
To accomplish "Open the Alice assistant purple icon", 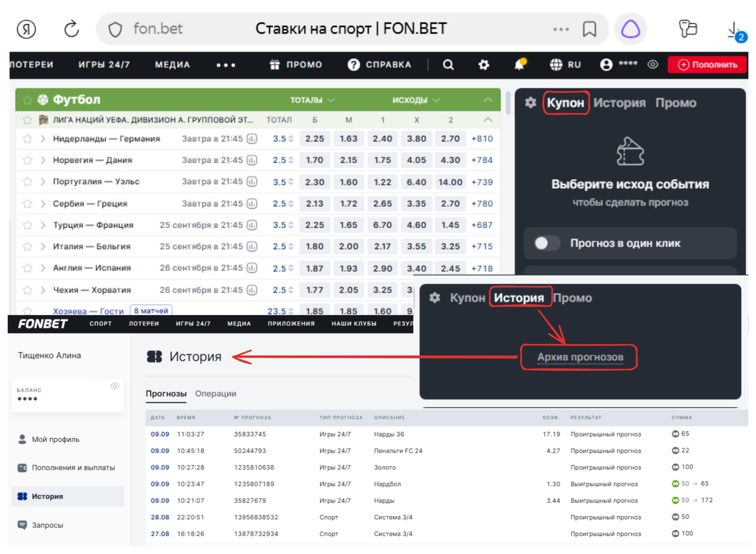I will pyautogui.click(x=630, y=29).
